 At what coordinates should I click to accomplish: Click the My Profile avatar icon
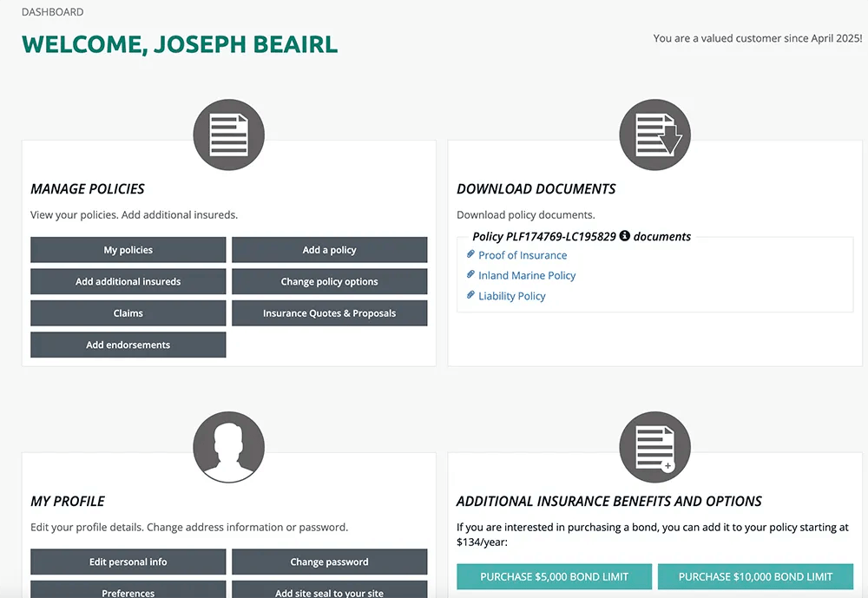[228, 447]
